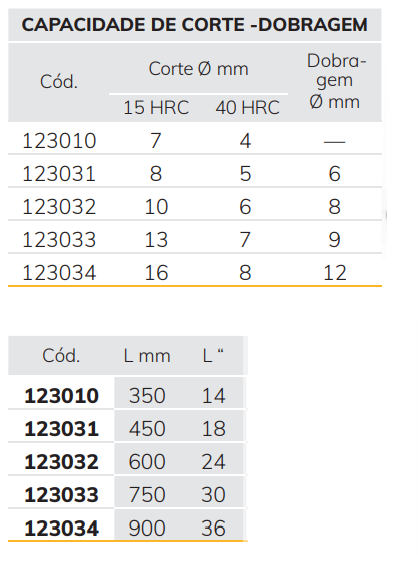Click the Corte Ø mm column header
Screen dimensions: 418x562
(x=198, y=68)
